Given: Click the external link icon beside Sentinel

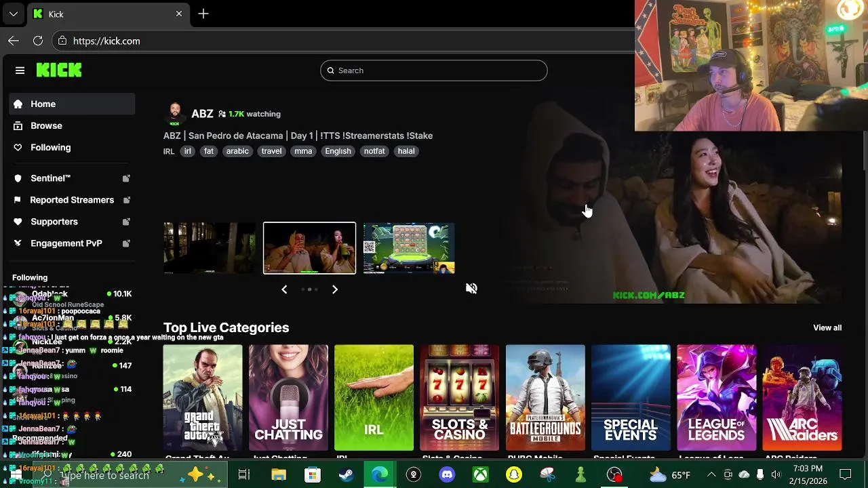Looking at the screenshot, I should [126, 178].
